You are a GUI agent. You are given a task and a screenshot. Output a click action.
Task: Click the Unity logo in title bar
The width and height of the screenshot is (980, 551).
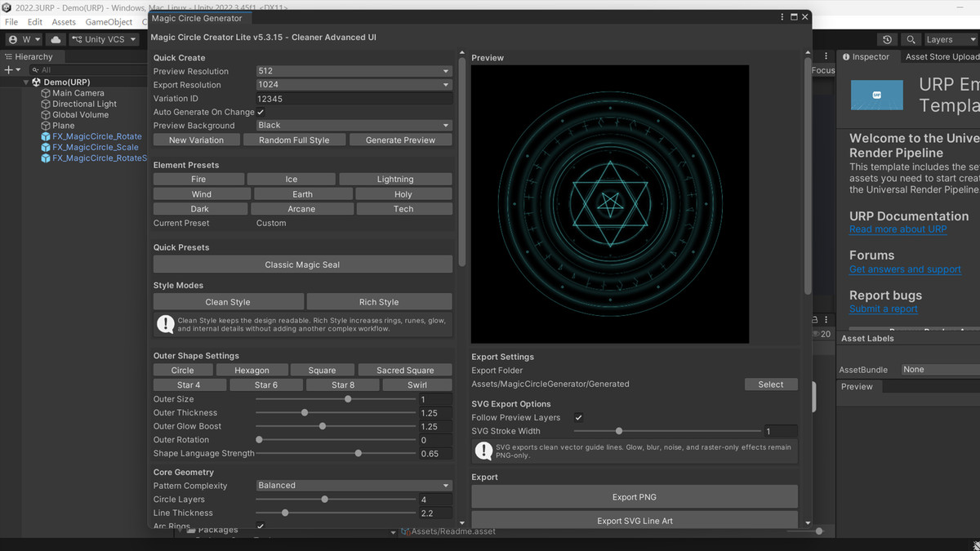coord(7,7)
